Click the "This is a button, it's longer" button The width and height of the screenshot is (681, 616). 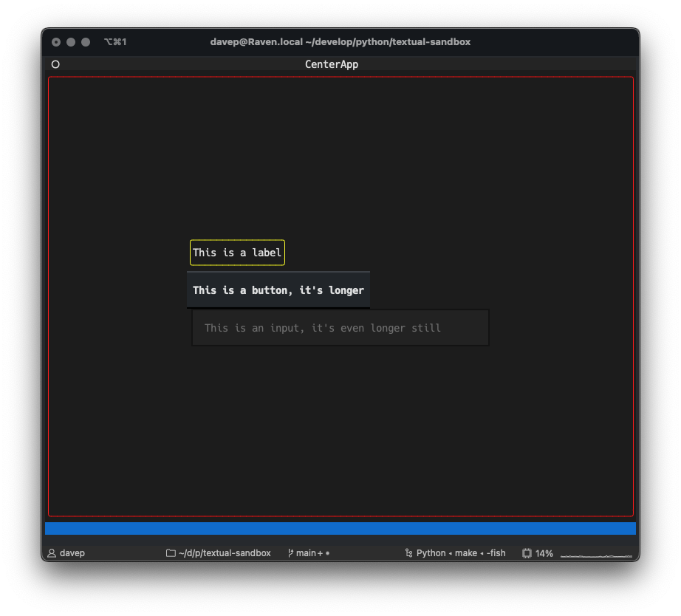(278, 290)
